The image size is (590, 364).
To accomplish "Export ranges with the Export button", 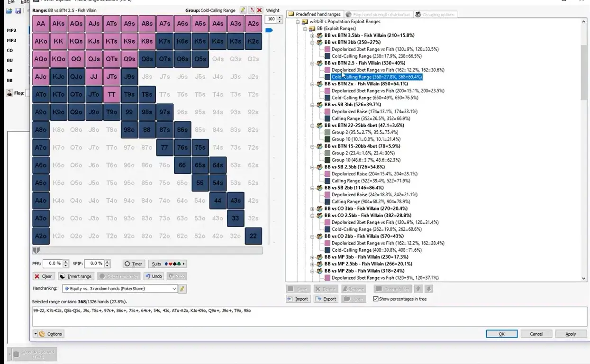I will coord(326,298).
